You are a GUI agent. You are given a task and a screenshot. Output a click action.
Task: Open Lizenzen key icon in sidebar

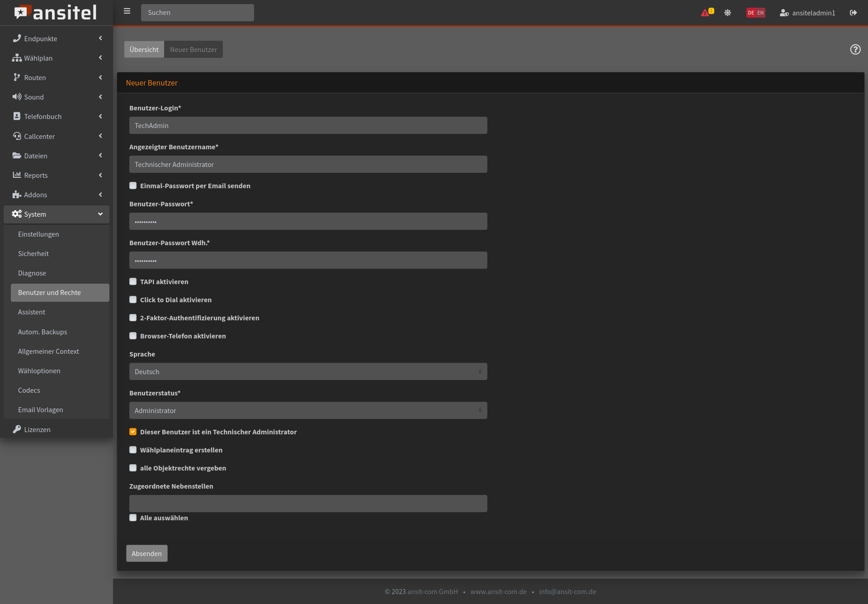pyautogui.click(x=17, y=429)
